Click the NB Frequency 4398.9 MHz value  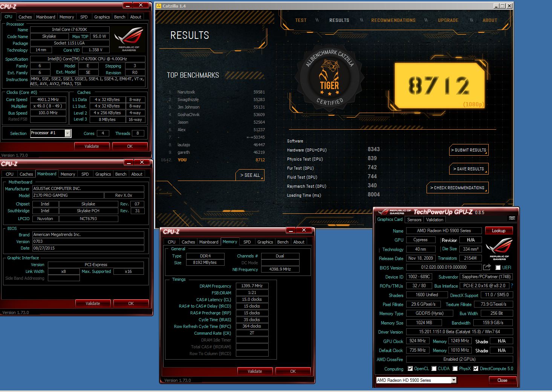click(x=280, y=269)
